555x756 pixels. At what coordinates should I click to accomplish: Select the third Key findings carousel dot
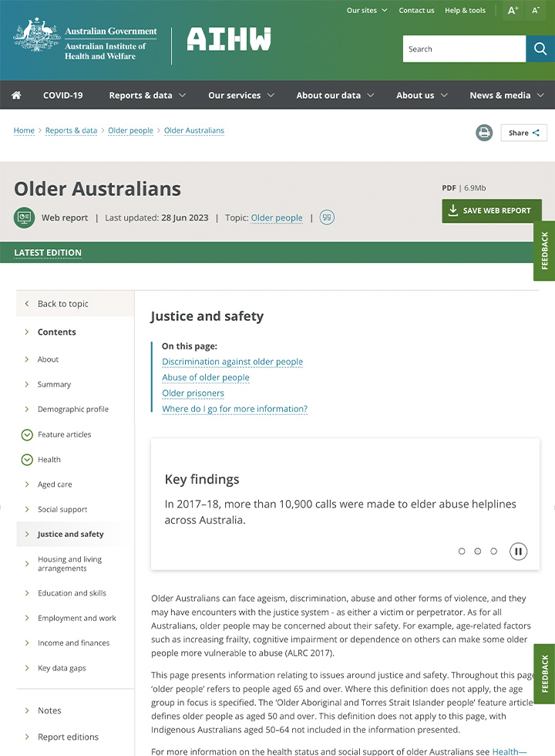click(x=493, y=551)
